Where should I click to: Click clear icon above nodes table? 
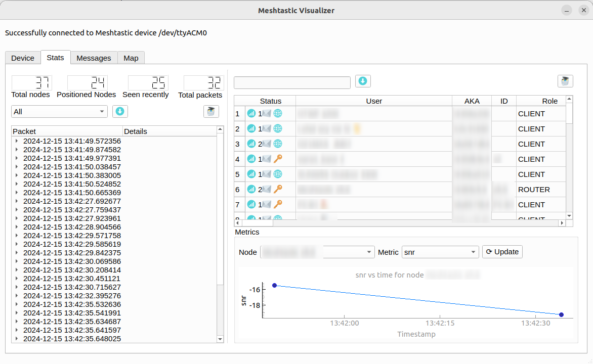(565, 81)
